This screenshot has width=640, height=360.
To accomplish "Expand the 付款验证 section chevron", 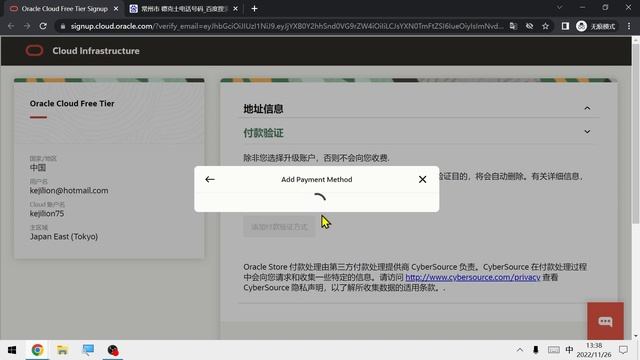I will point(587,132).
